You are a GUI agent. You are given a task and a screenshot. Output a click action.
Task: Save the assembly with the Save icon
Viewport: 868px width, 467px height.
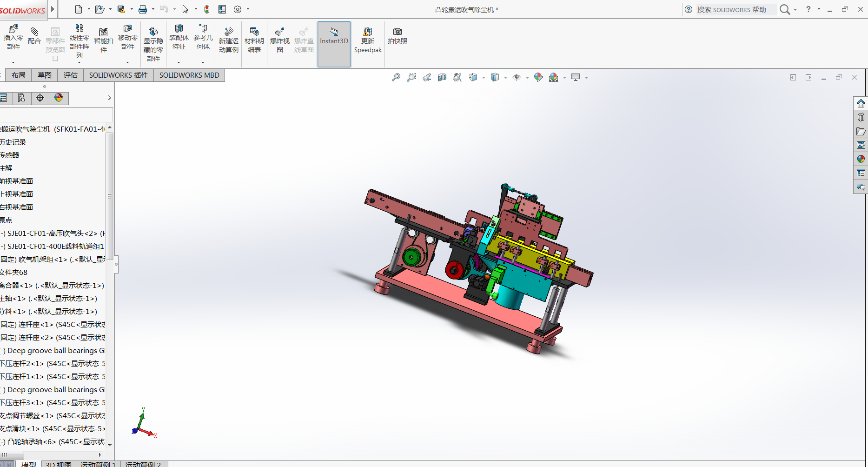click(x=121, y=9)
